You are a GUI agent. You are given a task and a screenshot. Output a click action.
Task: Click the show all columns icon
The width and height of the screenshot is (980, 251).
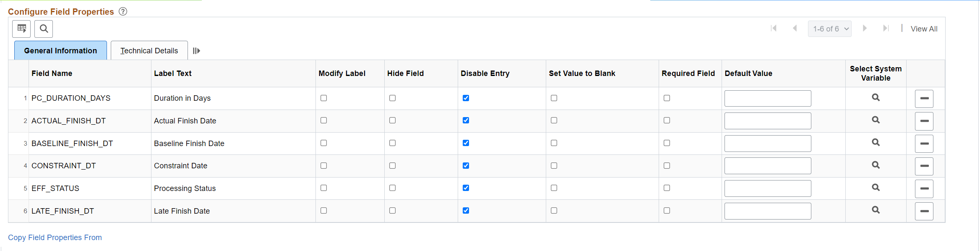[196, 51]
